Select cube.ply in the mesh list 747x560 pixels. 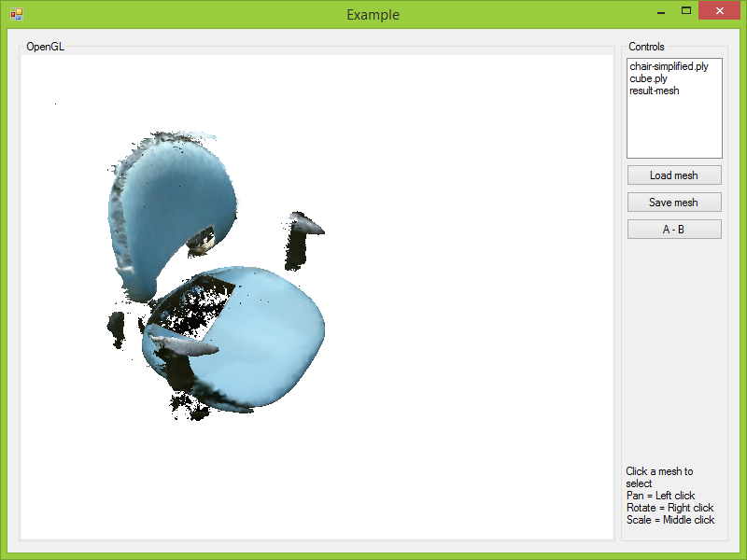[x=648, y=78]
